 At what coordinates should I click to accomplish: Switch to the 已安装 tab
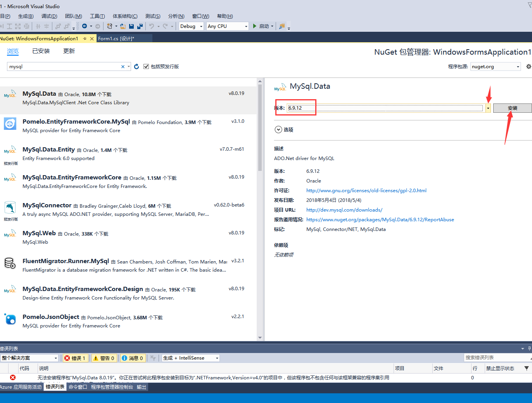pos(41,51)
